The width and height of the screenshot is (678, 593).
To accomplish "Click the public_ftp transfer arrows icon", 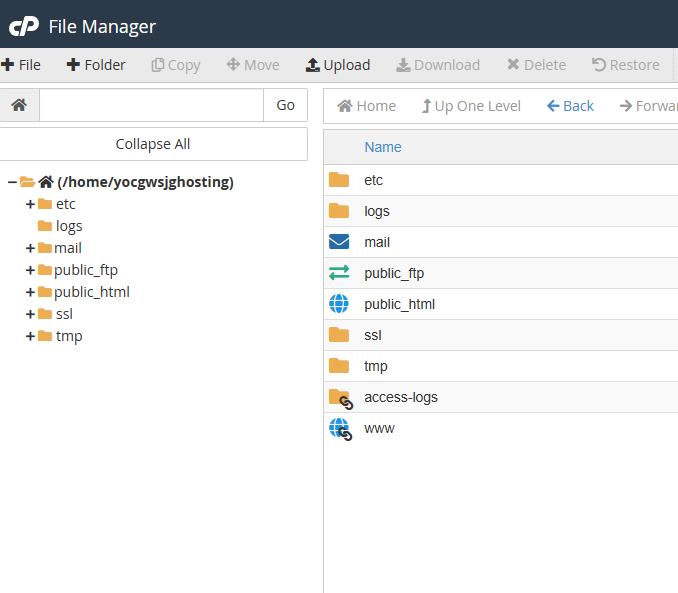I will click(339, 273).
